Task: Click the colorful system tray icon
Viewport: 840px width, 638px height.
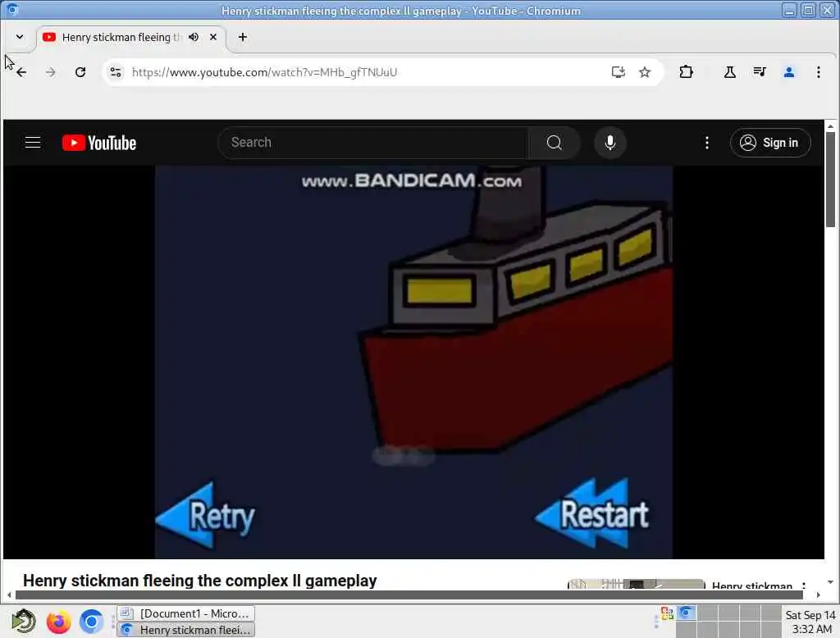Action: coord(667,613)
